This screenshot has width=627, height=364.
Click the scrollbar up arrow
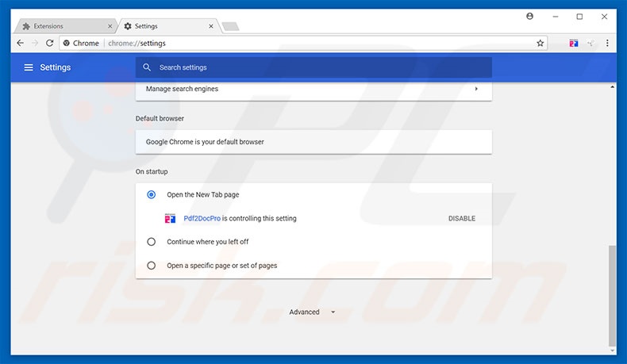click(612, 86)
